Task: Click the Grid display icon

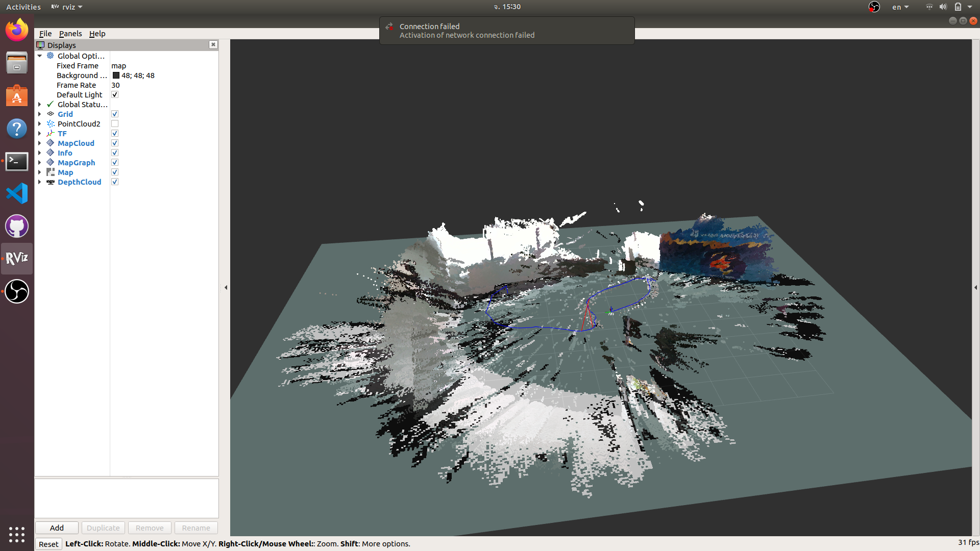Action: pos(51,114)
